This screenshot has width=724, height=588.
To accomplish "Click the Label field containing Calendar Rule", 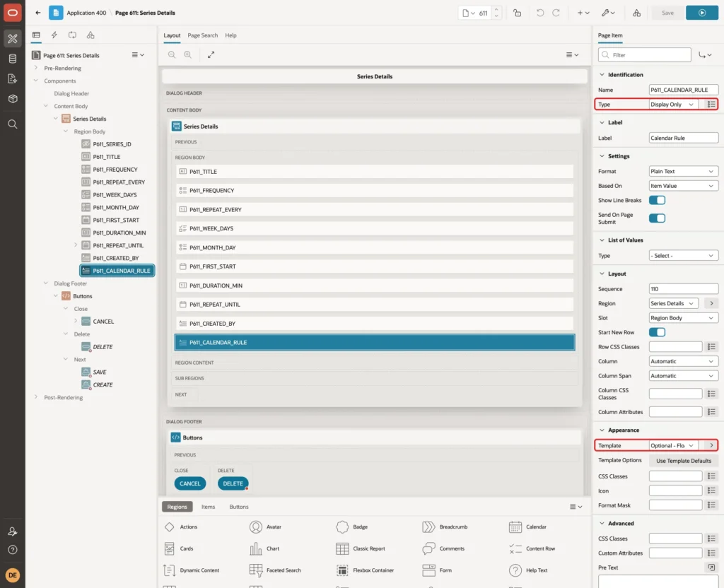I will coord(684,138).
